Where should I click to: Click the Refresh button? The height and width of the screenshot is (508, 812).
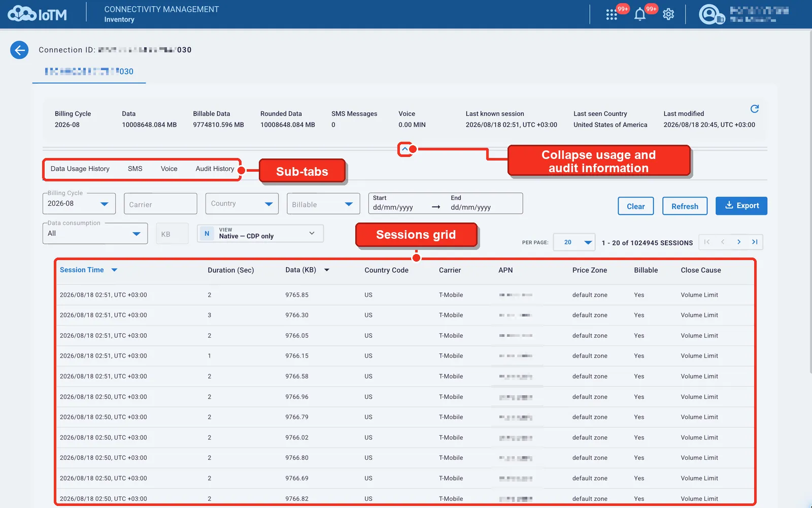pyautogui.click(x=685, y=206)
